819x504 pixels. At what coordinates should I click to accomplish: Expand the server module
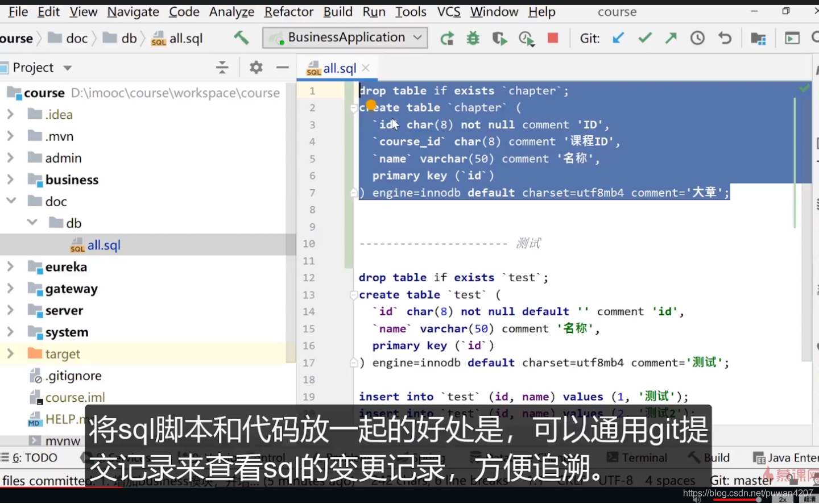coord(10,310)
